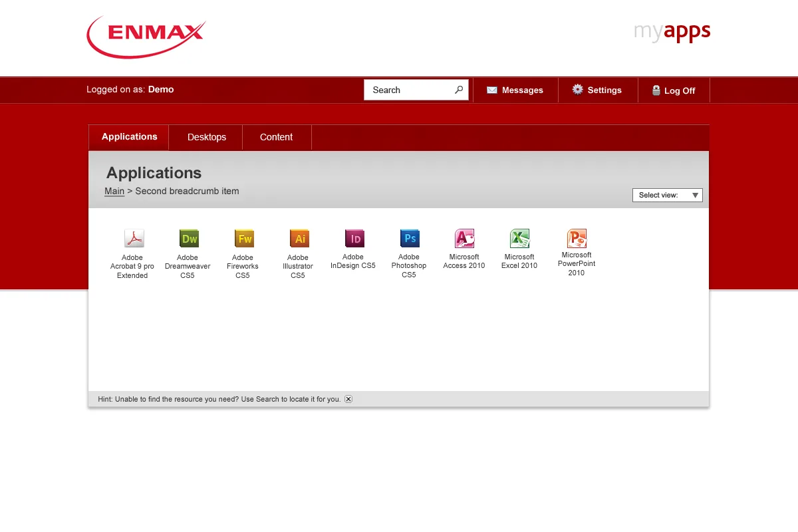Viewport: 798px width, 532px height.
Task: Click the 'Hint: Unable to find' text
Action: [219, 399]
